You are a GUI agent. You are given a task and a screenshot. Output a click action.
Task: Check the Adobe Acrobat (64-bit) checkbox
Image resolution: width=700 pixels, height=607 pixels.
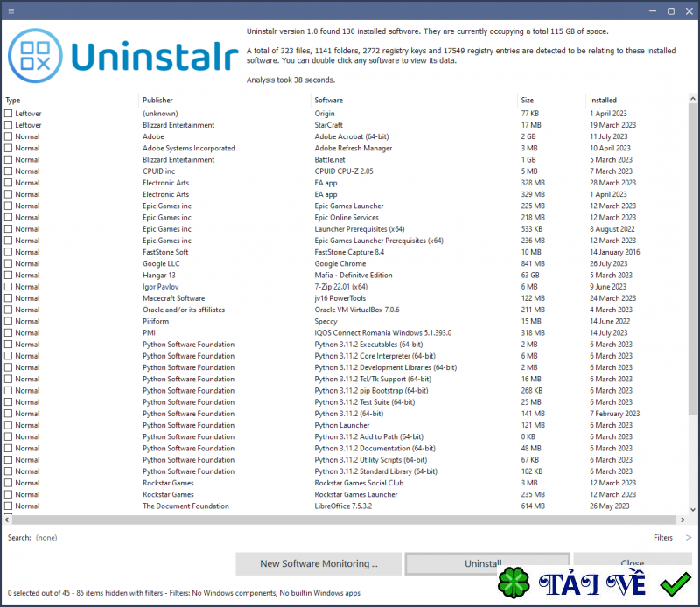9,136
